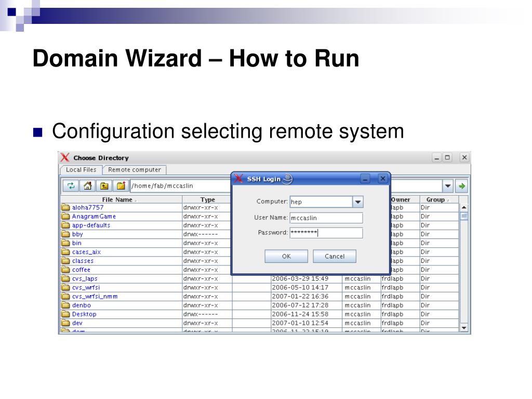Click the date 2006-03-29 15:49
The height and width of the screenshot is (399, 532).
[x=300, y=278]
